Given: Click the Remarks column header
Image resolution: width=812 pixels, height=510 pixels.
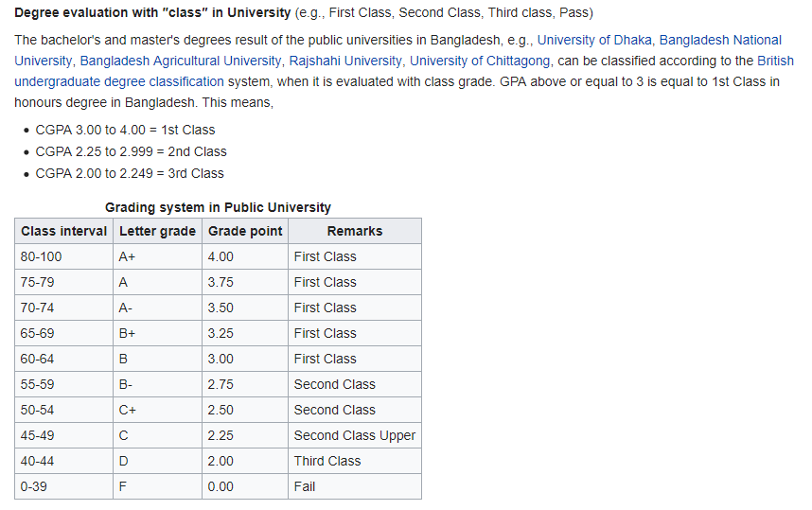Looking at the screenshot, I should pos(355,231).
